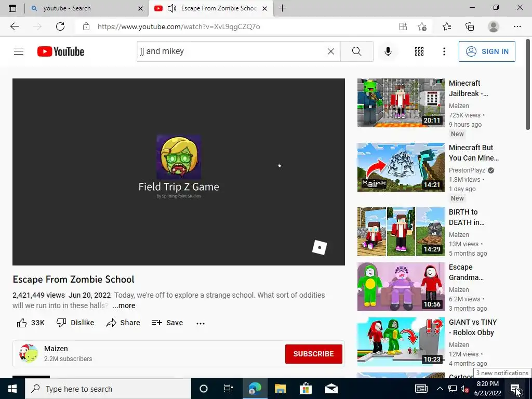Open the YouTube apps grid icon

(x=419, y=51)
